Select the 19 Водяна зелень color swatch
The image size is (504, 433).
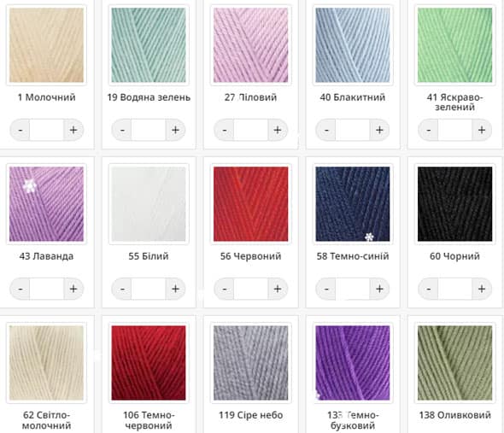pyautogui.click(x=149, y=45)
